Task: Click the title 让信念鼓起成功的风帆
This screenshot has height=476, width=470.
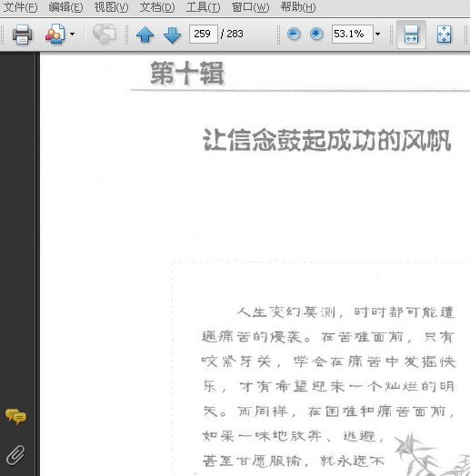Action: (327, 140)
